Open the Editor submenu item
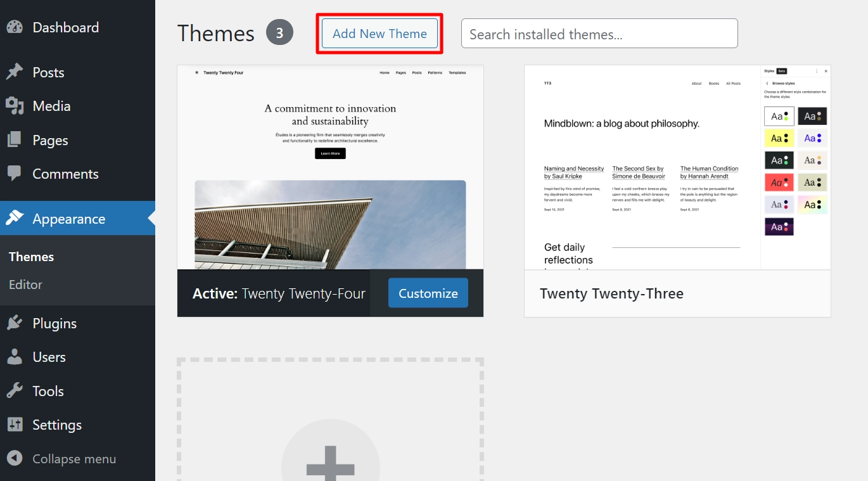 pos(25,285)
